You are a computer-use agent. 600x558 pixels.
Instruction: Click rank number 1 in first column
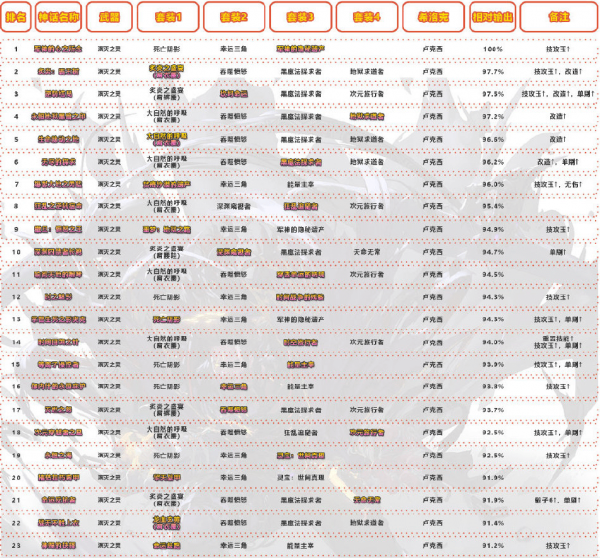16,49
